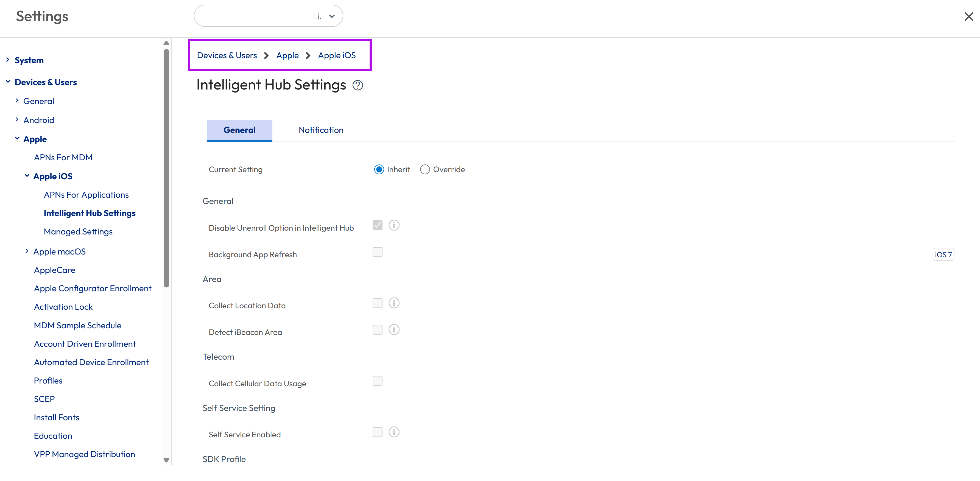Open MDM Sample Schedule settings

click(x=78, y=326)
